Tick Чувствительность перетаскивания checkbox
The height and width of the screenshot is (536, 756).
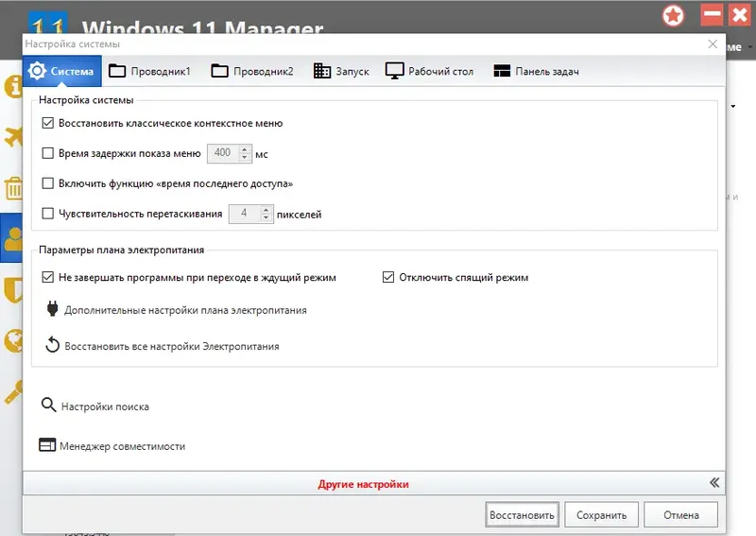click(x=48, y=214)
